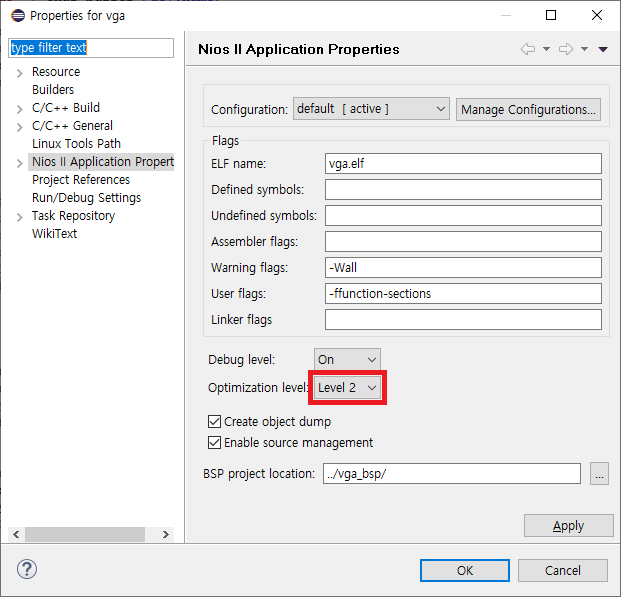Viewport: 621px width, 597px height.
Task: Open the Optimization level dropdown
Action: pyautogui.click(x=347, y=387)
